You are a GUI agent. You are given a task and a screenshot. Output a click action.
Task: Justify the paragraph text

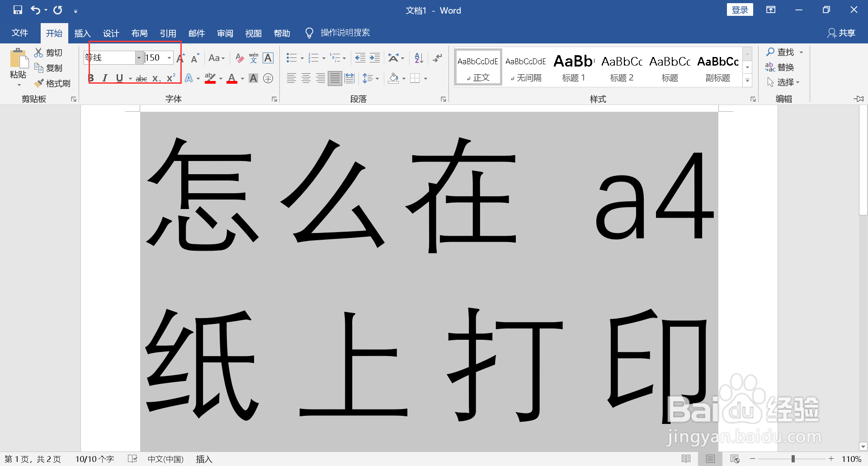coord(335,78)
